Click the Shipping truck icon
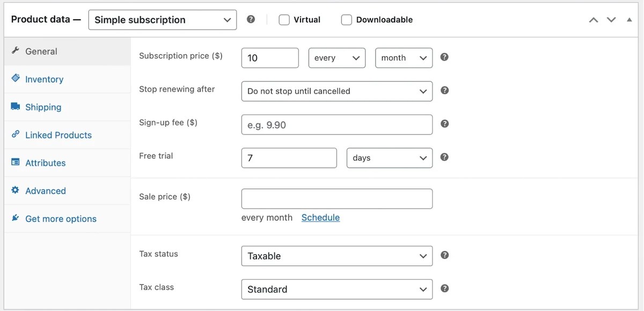This screenshot has height=311, width=644. 16,107
